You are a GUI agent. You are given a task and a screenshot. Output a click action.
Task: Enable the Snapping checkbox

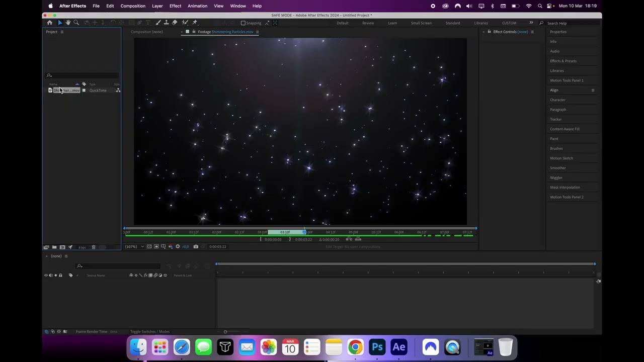pos(243,23)
